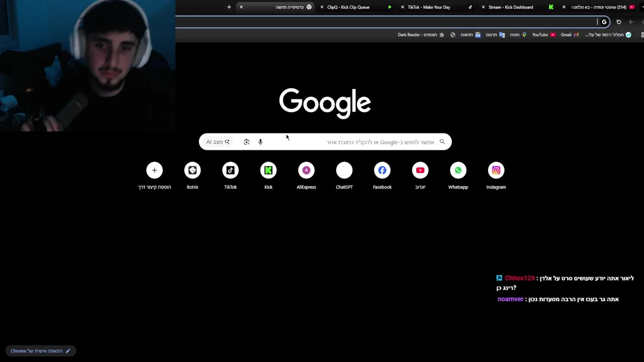644x362 pixels.
Task: Reload the page with refresh icon
Action: pos(619,22)
